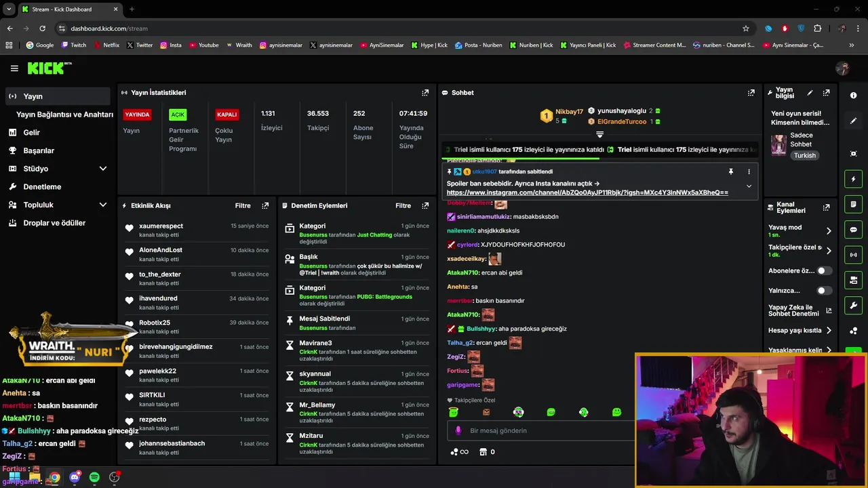Open the pinned message three-dot menu
Image resolution: width=868 pixels, height=488 pixels.
click(749, 171)
